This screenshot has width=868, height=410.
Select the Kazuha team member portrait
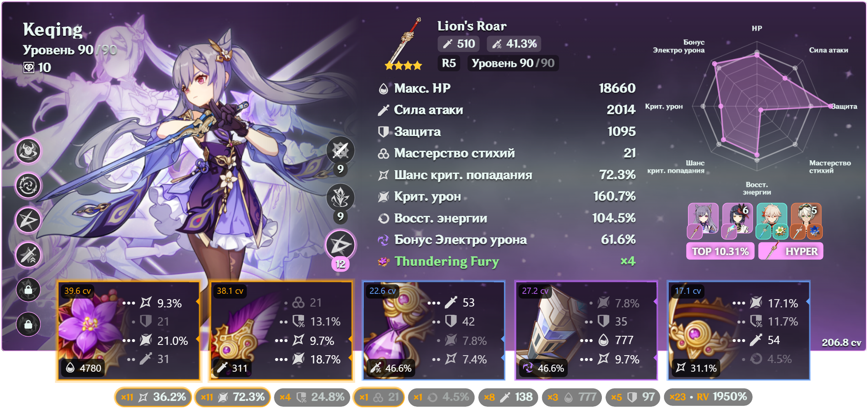(x=772, y=221)
